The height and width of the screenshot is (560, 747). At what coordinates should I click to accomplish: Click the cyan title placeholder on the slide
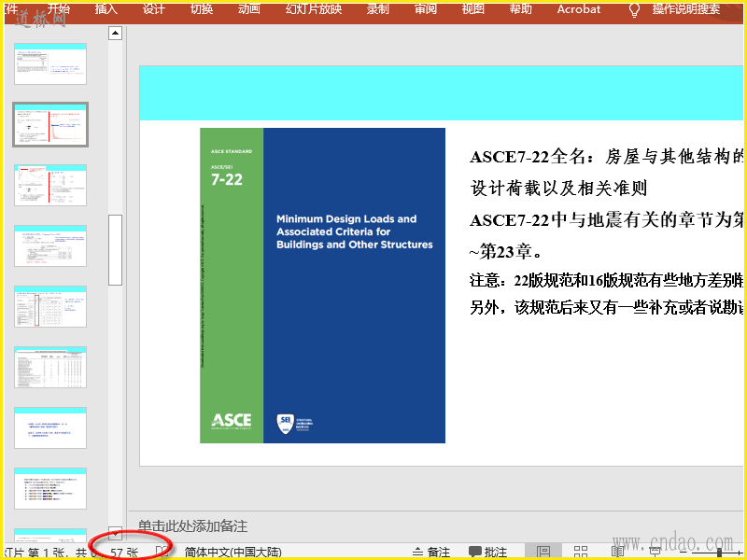tap(441, 93)
